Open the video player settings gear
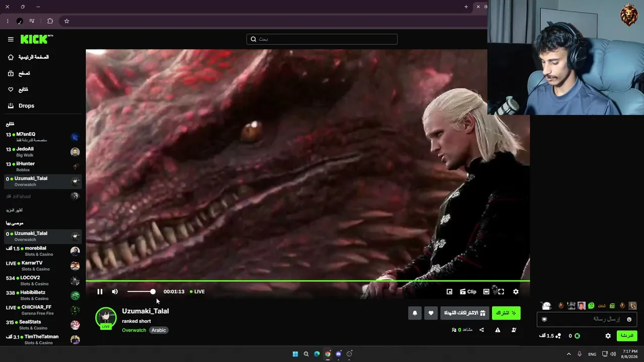This screenshot has width=644, height=362. 516,292
